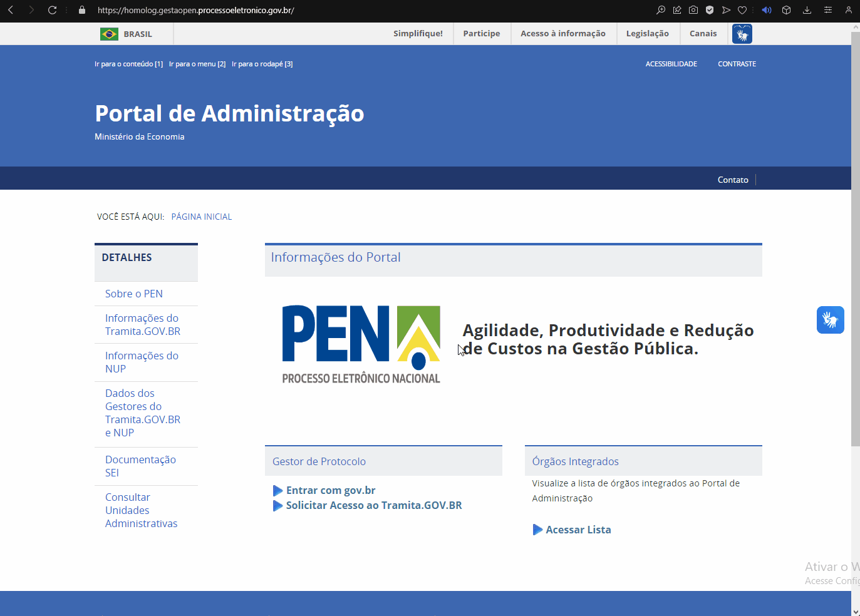This screenshot has width=860, height=616.
Task: Click 'Ir para o menu [2]' link
Action: (x=197, y=64)
